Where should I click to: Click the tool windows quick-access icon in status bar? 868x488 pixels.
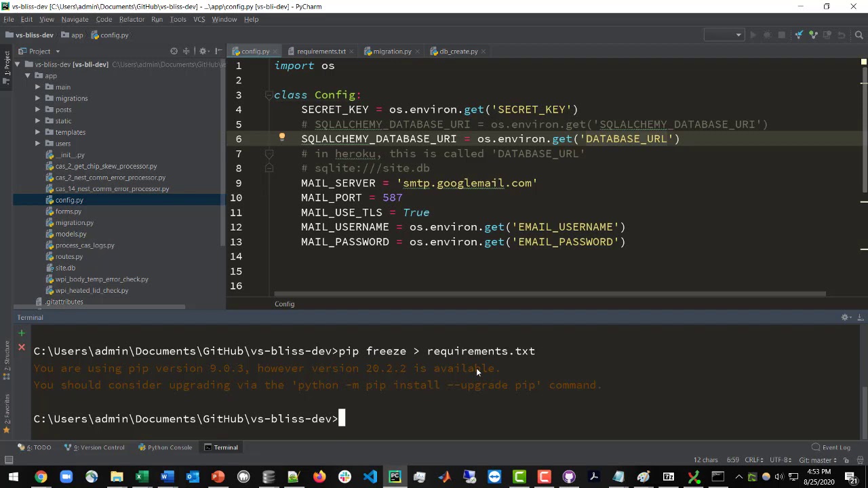[9, 460]
